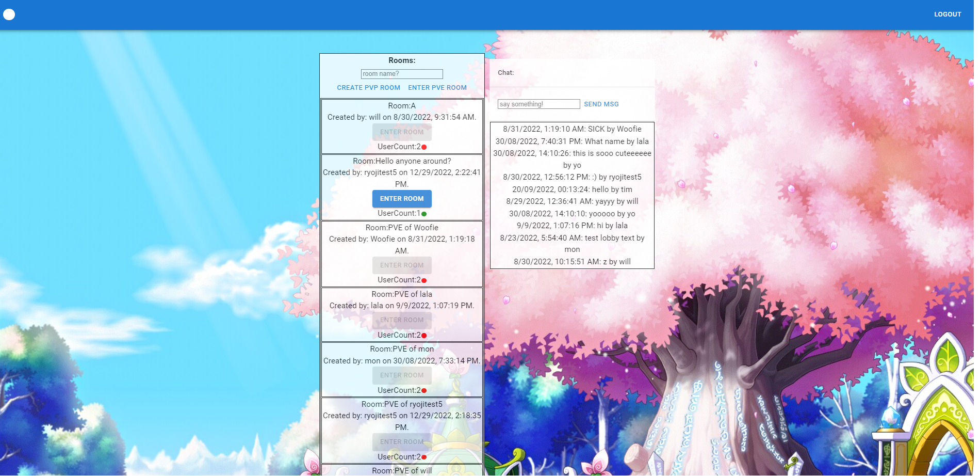The height and width of the screenshot is (476, 980).
Task: Click the red status dot of Room A
Action: point(424,147)
